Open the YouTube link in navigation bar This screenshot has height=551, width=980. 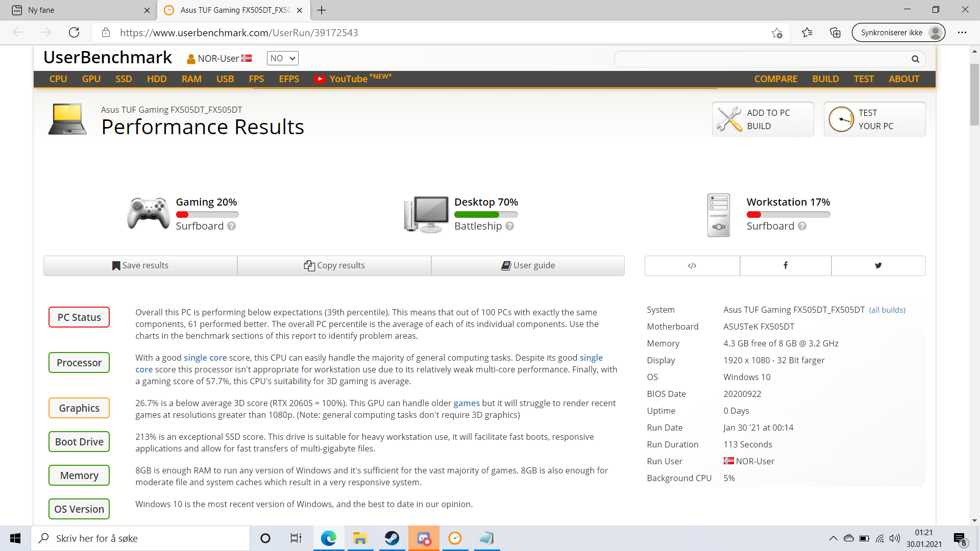(353, 79)
